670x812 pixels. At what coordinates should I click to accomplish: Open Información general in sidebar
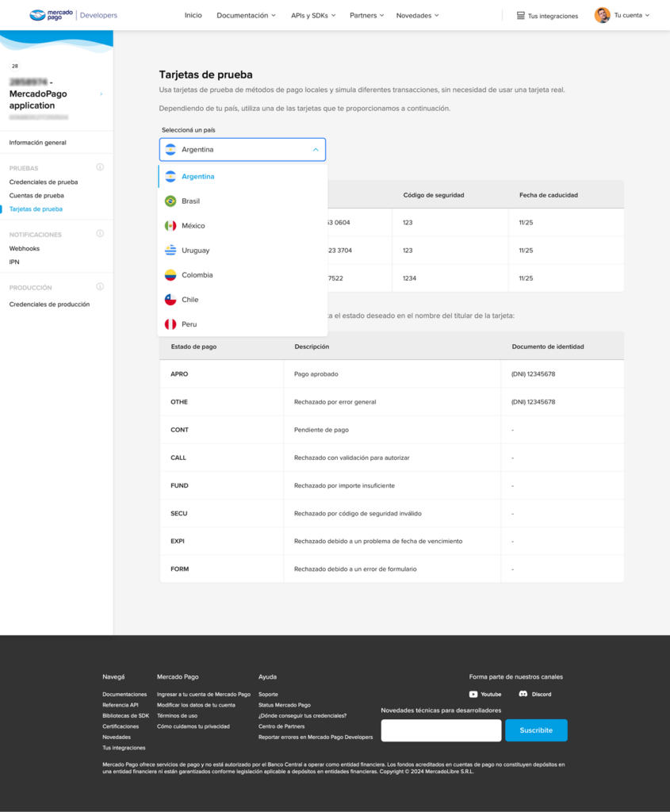[x=38, y=143]
